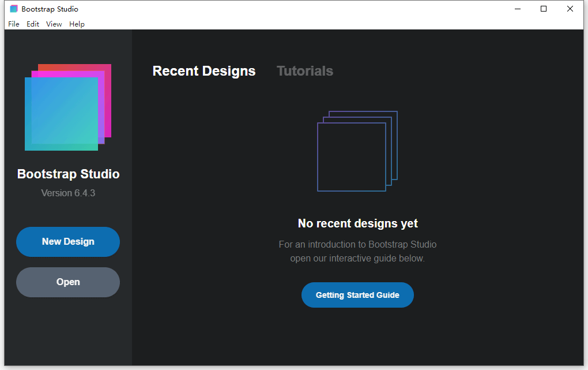The image size is (588, 370).
Task: Open the Edit menu
Action: coord(33,24)
